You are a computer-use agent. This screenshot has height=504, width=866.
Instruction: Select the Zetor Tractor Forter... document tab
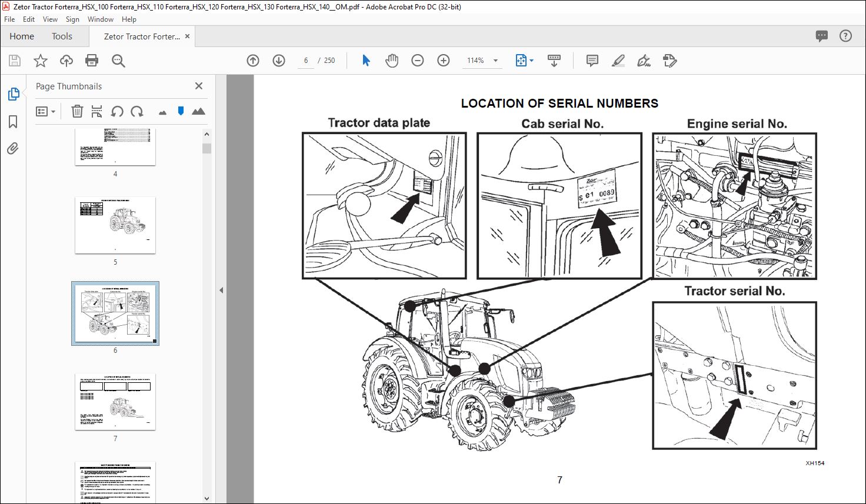pyautogui.click(x=142, y=36)
